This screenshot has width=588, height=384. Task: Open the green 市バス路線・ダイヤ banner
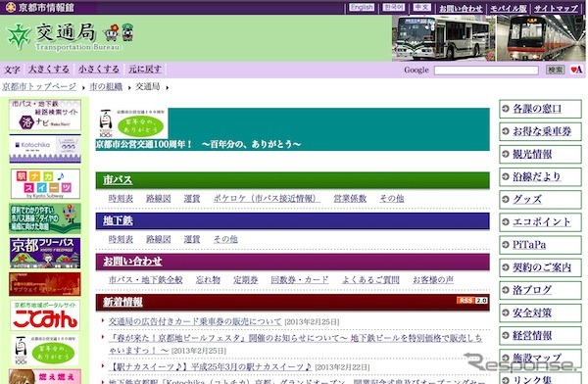(45, 218)
